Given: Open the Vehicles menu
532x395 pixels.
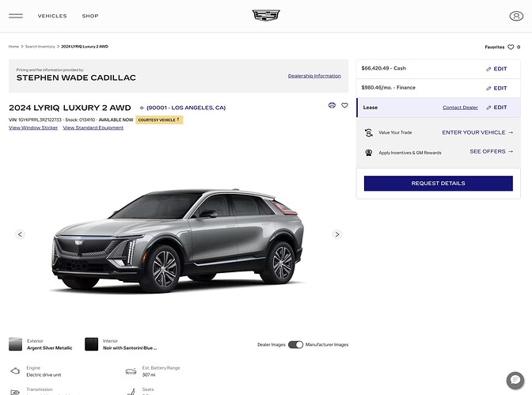Looking at the screenshot, I should click(52, 16).
